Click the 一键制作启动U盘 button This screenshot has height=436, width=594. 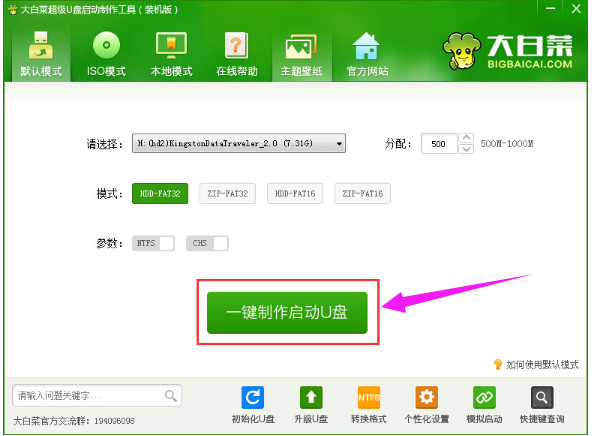click(287, 313)
